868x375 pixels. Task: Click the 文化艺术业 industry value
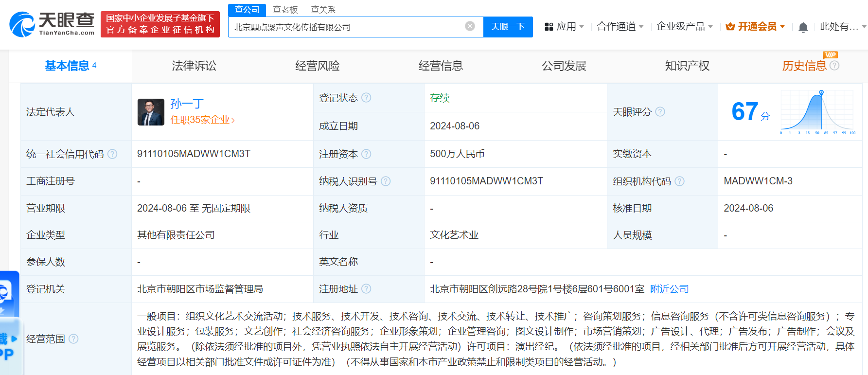(454, 235)
